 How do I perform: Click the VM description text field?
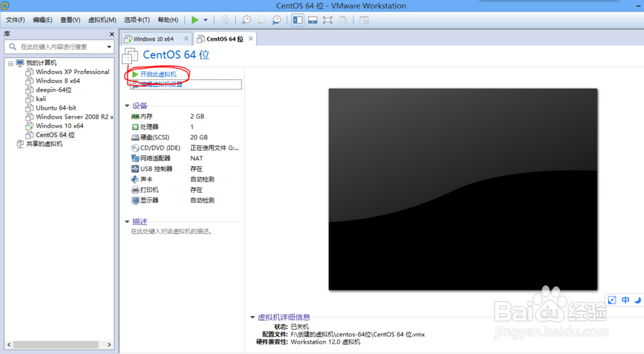tap(171, 231)
